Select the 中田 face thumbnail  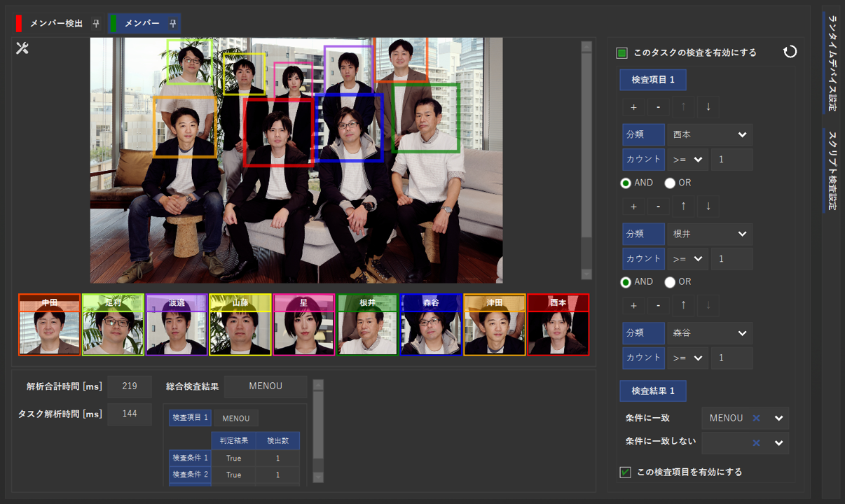(50, 325)
